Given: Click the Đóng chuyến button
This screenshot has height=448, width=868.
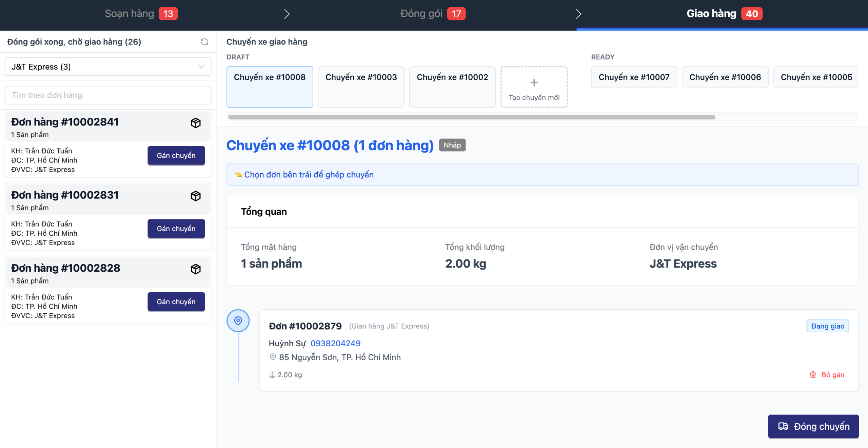Looking at the screenshot, I should [x=813, y=426].
